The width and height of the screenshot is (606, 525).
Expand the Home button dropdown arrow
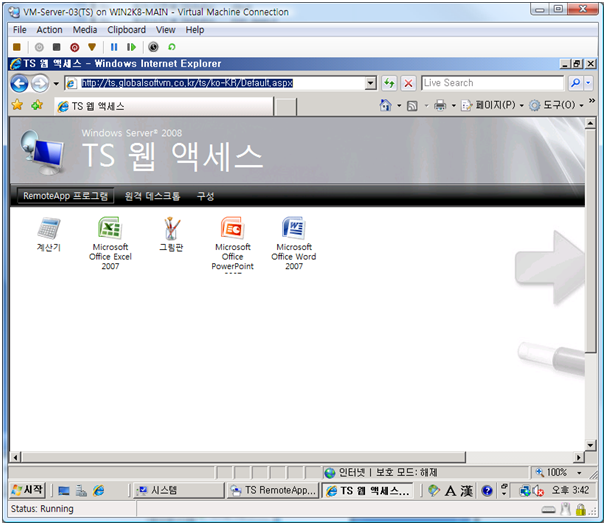click(x=399, y=106)
